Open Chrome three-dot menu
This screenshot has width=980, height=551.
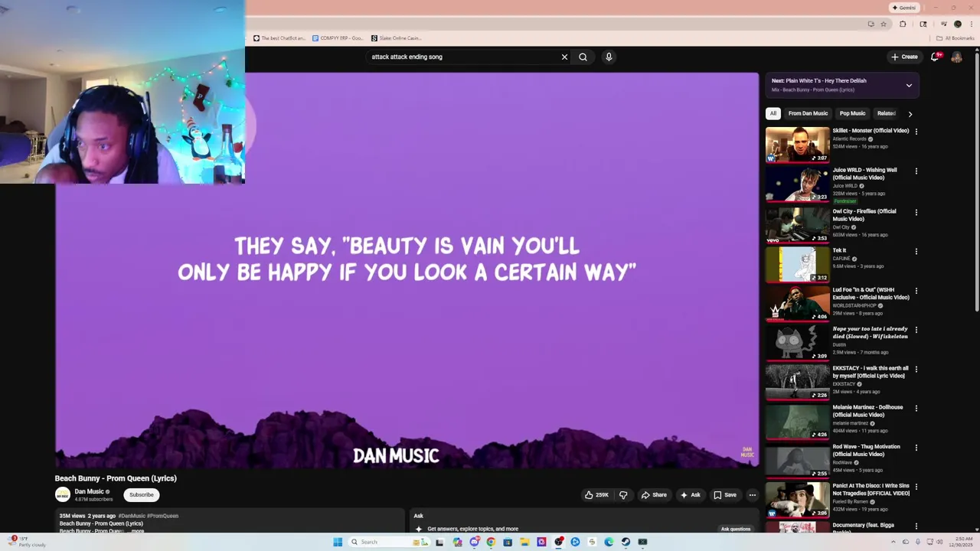[972, 24]
